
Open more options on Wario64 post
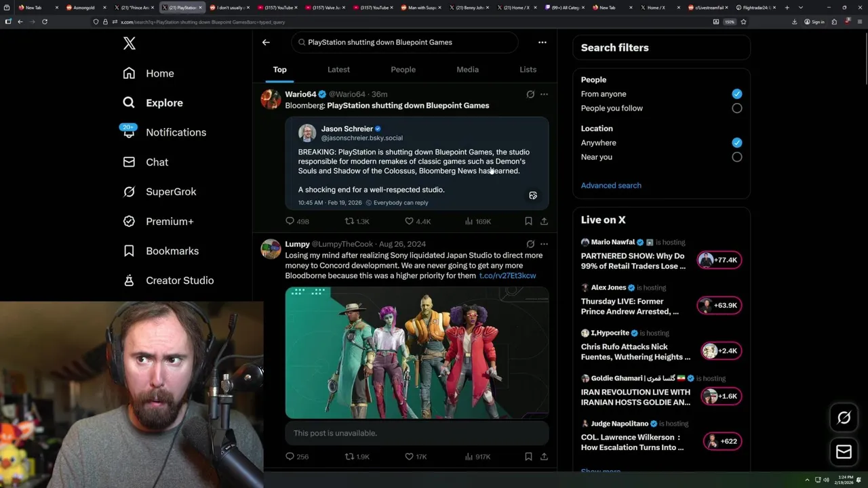coord(544,94)
